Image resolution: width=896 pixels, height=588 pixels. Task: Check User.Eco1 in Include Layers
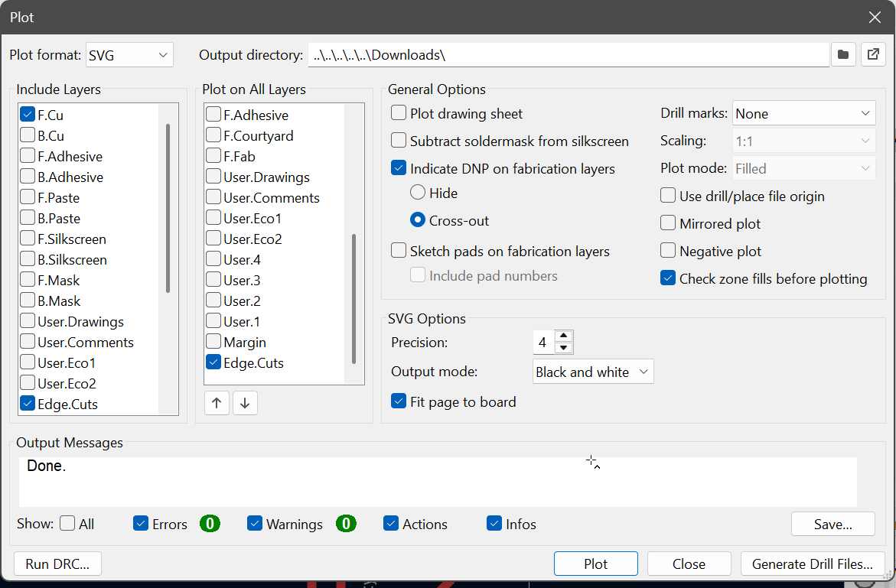point(28,362)
